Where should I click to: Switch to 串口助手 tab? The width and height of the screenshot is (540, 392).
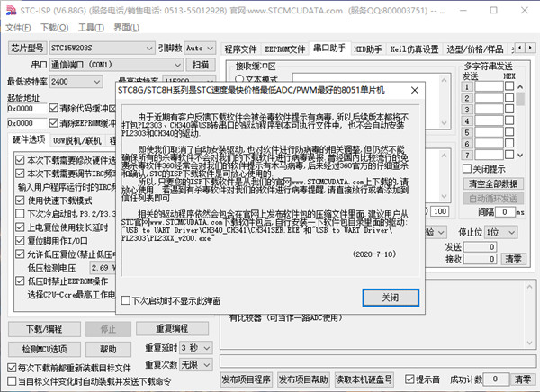click(x=329, y=49)
